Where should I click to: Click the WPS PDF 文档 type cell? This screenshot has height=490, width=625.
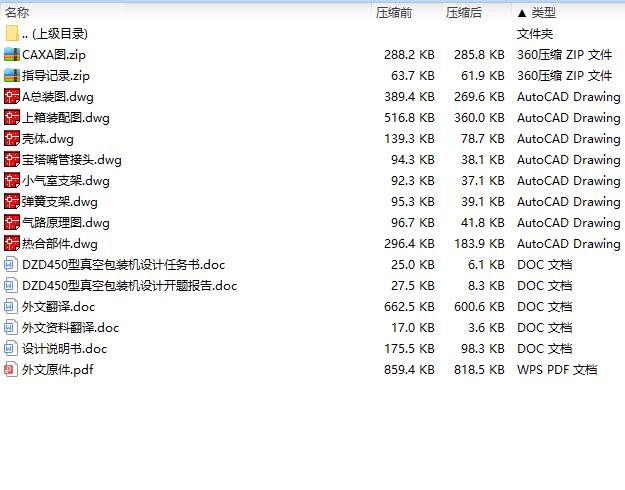pyautogui.click(x=557, y=370)
